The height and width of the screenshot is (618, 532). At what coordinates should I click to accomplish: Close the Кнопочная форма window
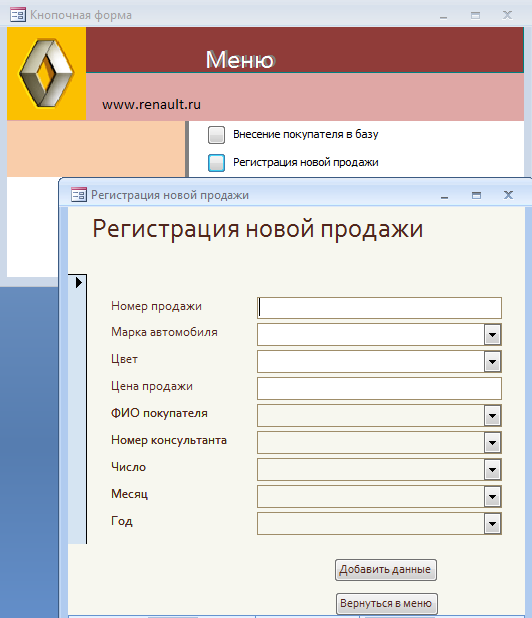pyautogui.click(x=507, y=15)
